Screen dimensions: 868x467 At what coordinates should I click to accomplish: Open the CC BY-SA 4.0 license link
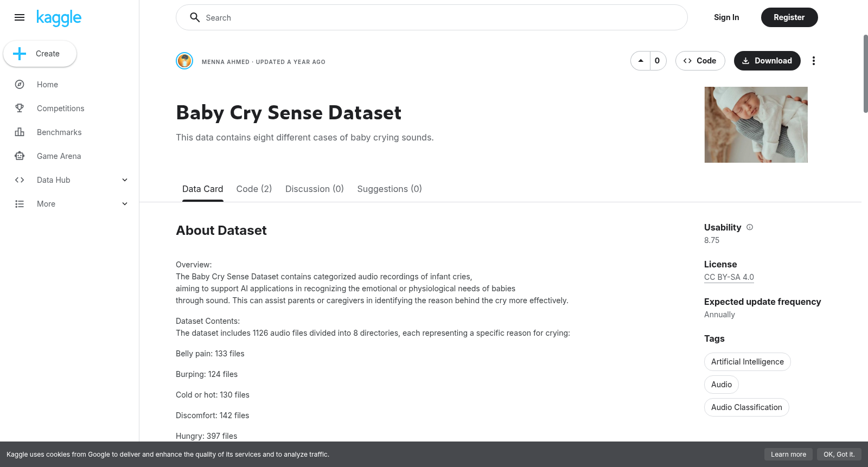coord(729,277)
